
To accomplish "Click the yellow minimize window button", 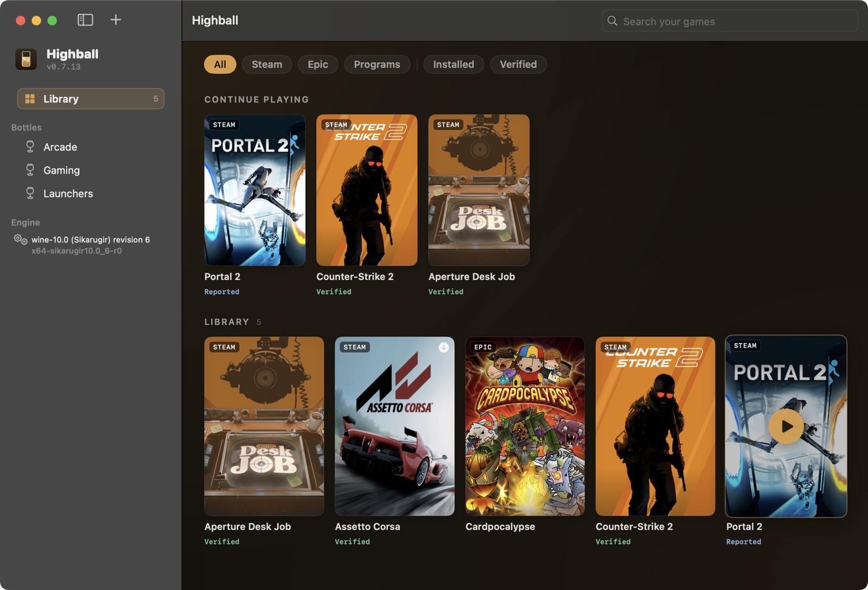I will [36, 21].
